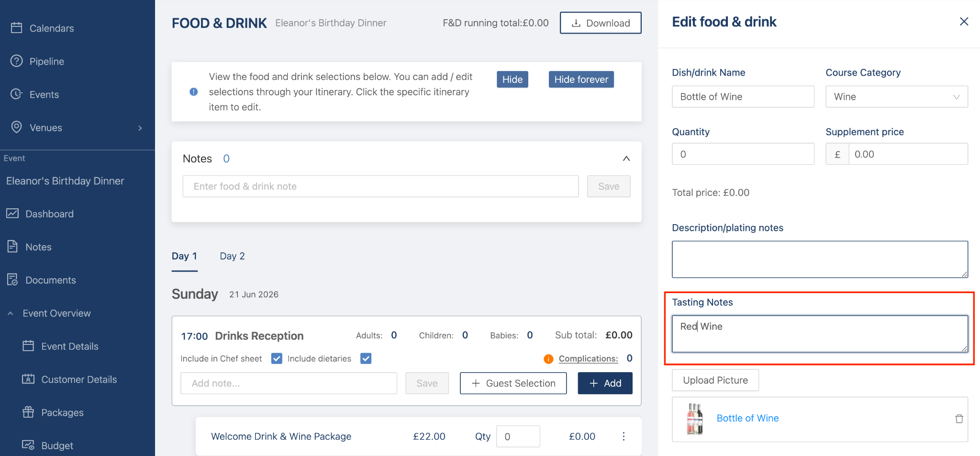Viewport: 980px width, 456px height.
Task: Collapse the Event Overview section
Action: (x=11, y=313)
